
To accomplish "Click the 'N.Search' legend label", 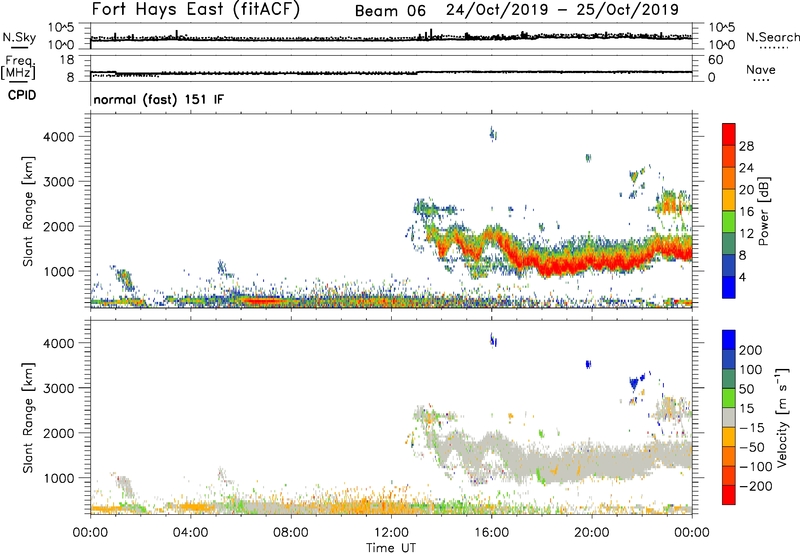I will point(772,37).
